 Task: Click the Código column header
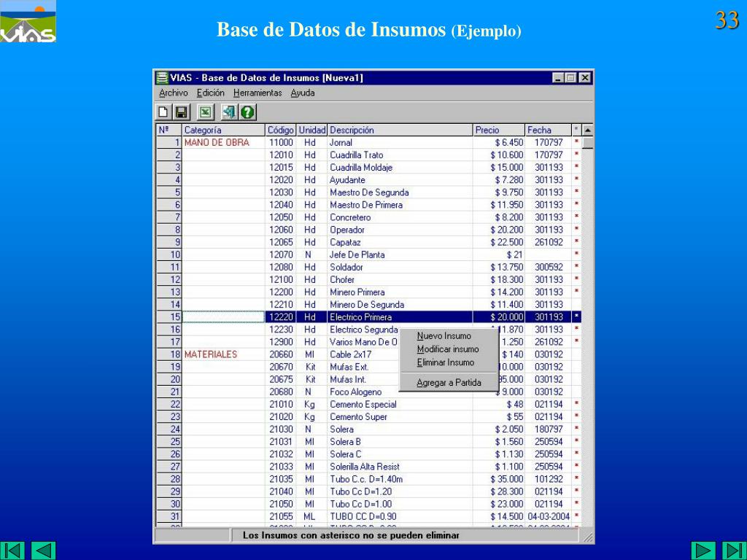(x=281, y=130)
